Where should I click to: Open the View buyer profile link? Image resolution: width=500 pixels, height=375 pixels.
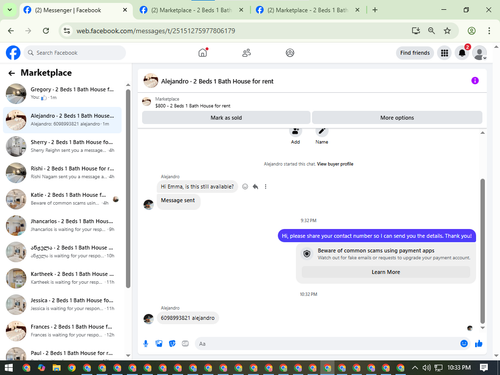(335, 164)
